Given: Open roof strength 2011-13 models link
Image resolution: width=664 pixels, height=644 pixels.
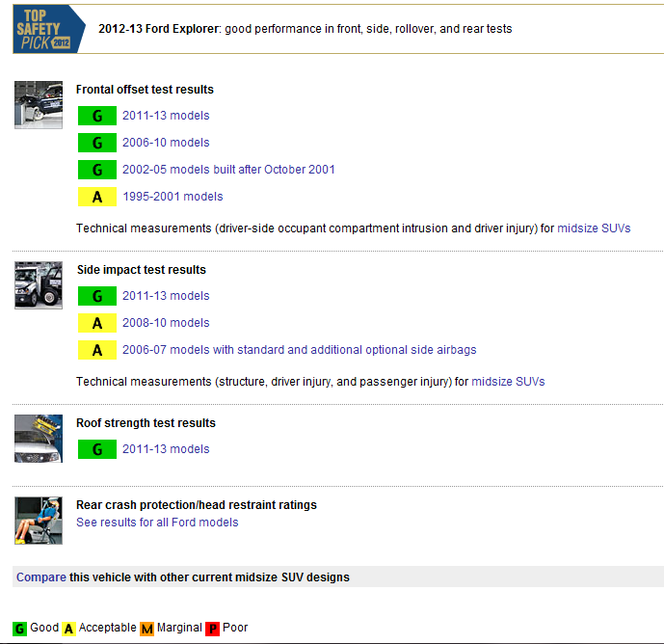Looking at the screenshot, I should click(166, 449).
